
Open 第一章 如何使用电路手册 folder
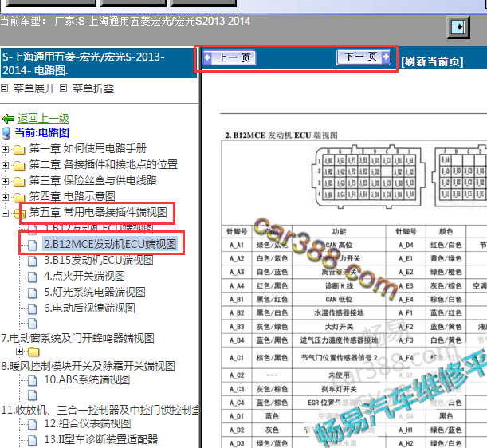pos(88,149)
